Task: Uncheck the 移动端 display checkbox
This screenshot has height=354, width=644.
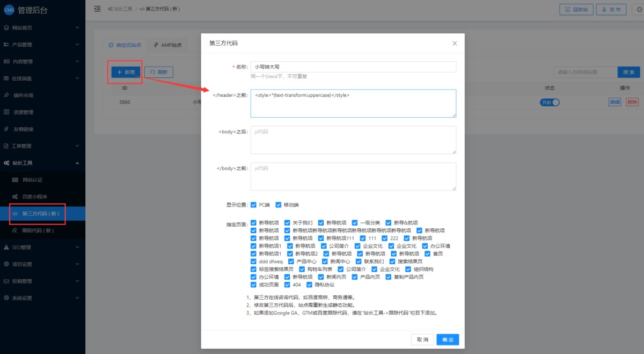Action: pos(279,205)
